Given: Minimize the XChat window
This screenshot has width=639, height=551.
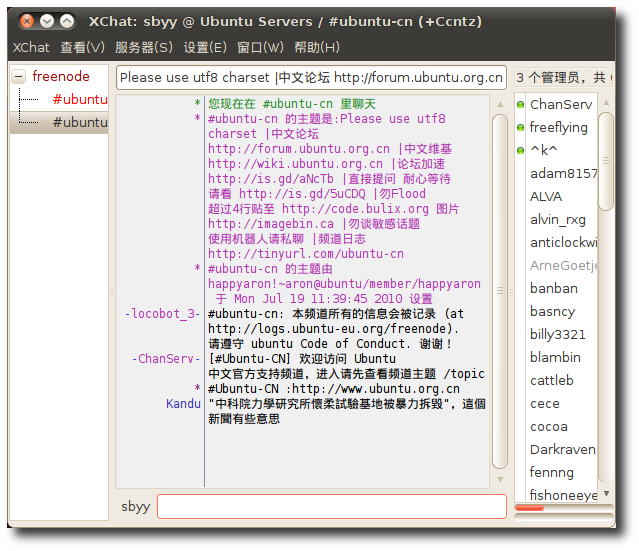Looking at the screenshot, I should pos(47,21).
